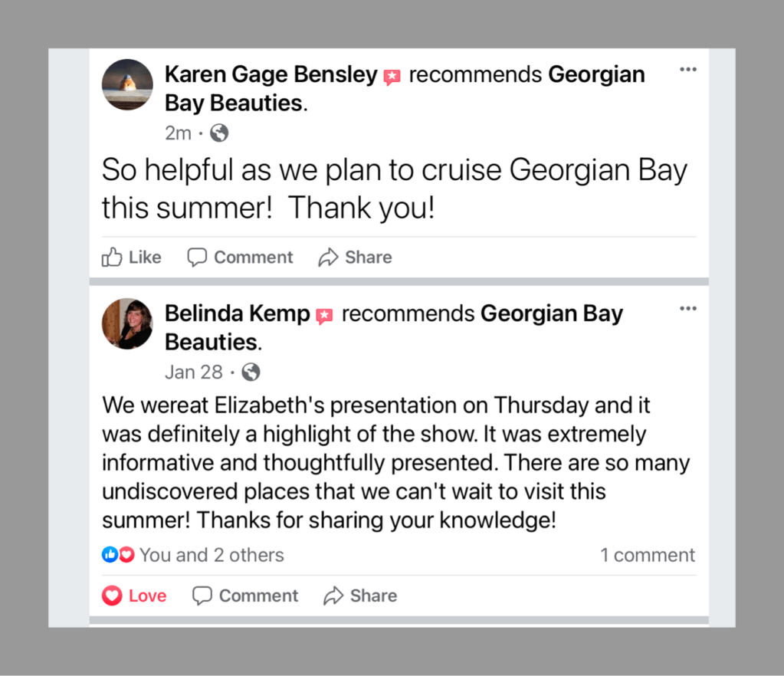Open the Georgian Bay Beauties page from Karen's post
Viewport: 784px width, 676px height.
pos(596,75)
